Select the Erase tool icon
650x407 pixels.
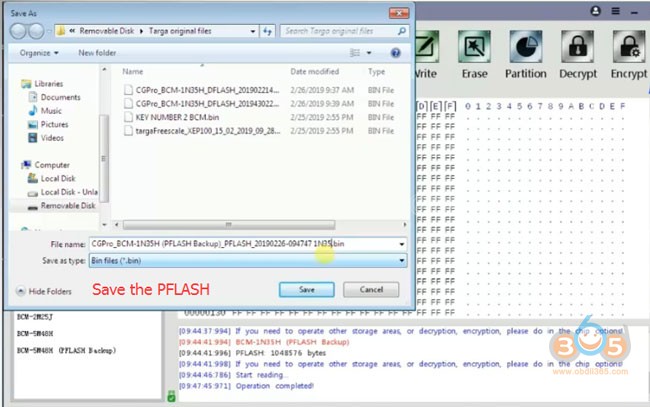tap(474, 46)
